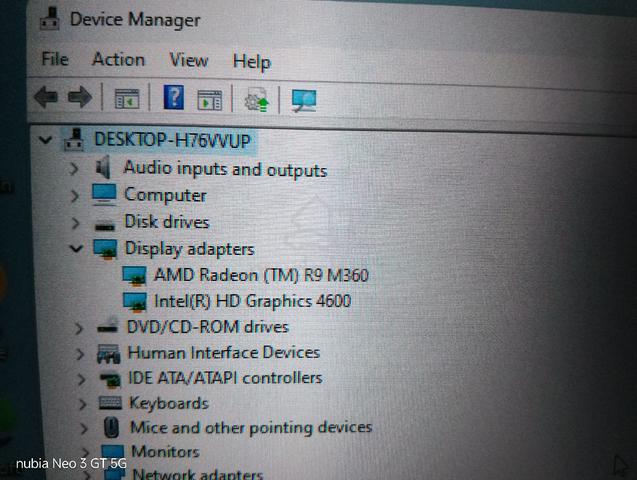
Task: Toggle the show/hide console tree icon
Action: click(127, 99)
